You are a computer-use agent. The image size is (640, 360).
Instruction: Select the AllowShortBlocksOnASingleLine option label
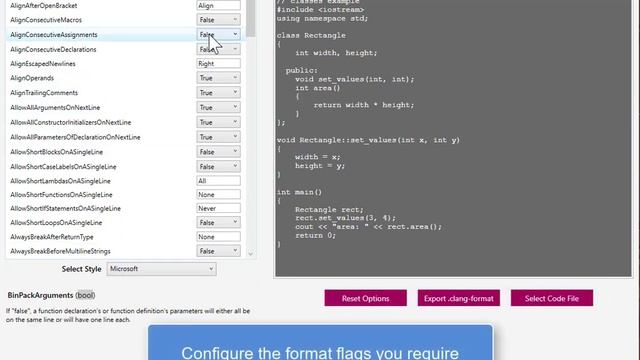click(57, 152)
